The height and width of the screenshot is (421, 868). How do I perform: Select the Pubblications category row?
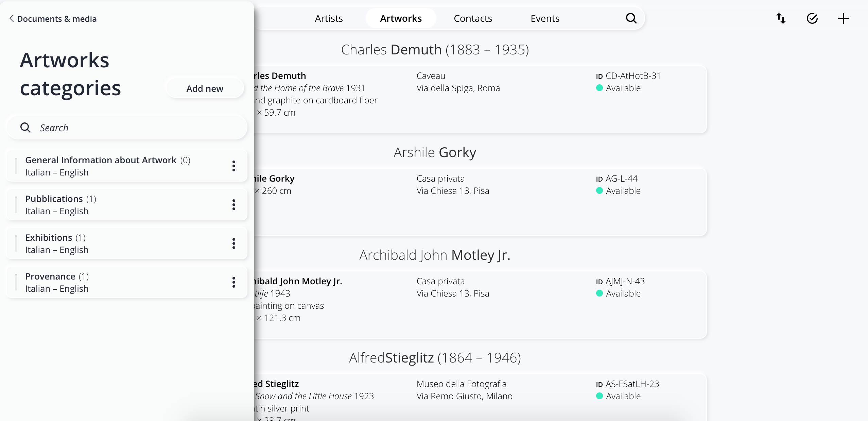point(127,205)
